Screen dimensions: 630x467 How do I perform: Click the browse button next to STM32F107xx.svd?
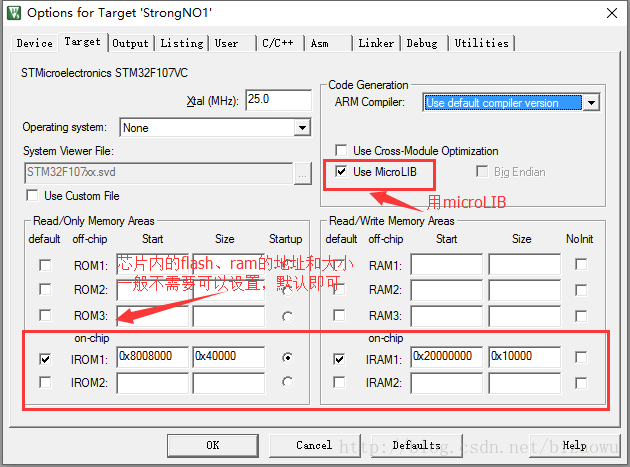303,174
